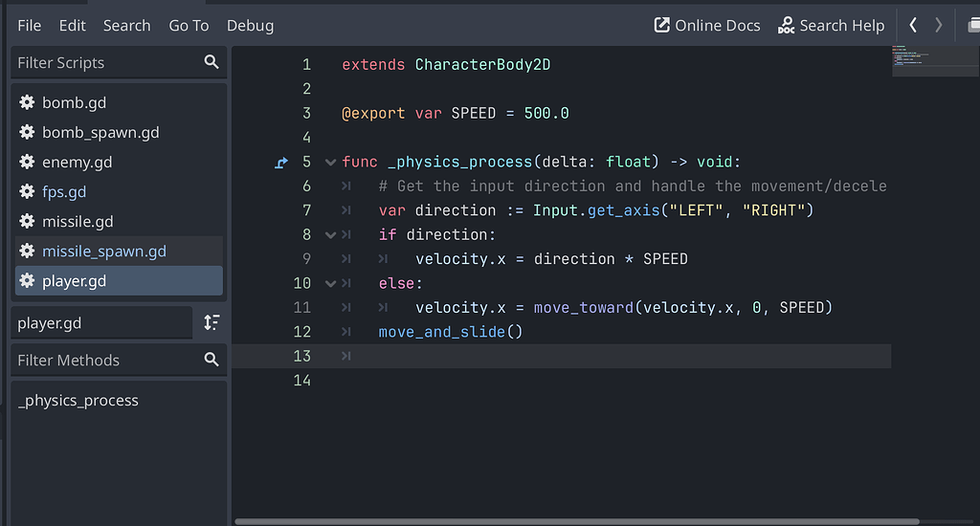Click the override arrow icon on line 5

tap(280, 163)
